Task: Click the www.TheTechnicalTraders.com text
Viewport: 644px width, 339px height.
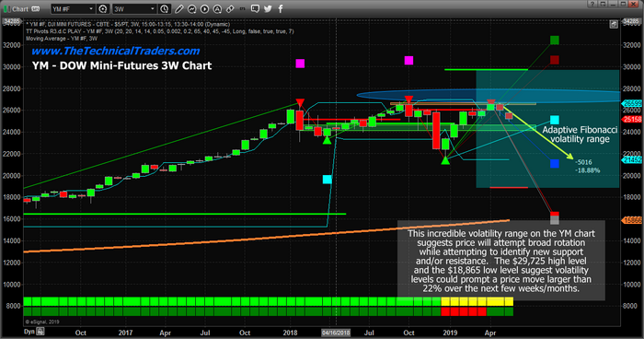Action: [115, 51]
